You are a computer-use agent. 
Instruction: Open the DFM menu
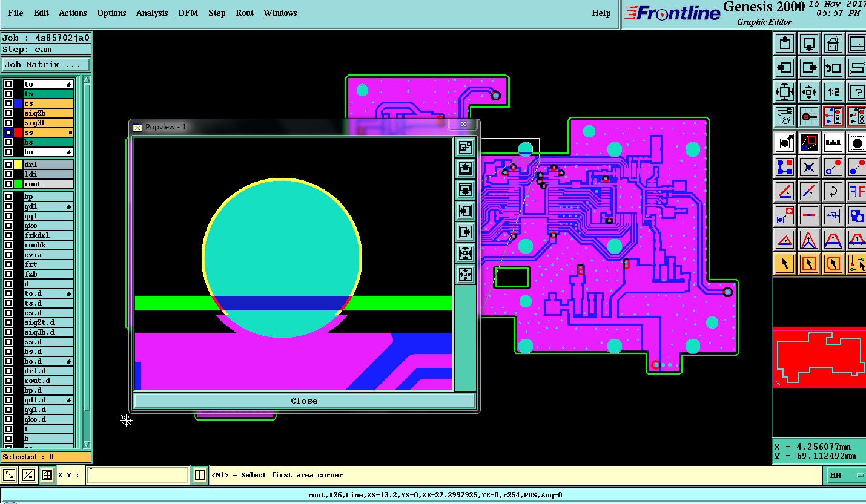[188, 13]
